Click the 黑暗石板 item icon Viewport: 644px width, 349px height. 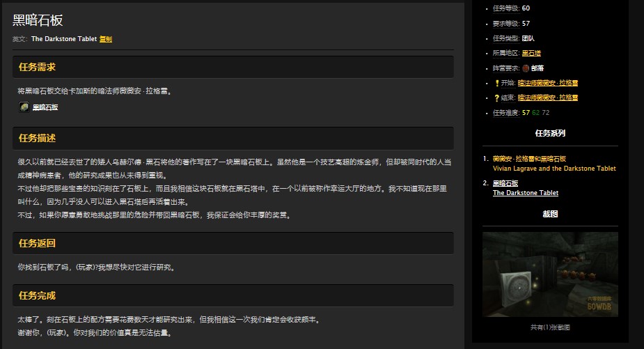(x=24, y=107)
